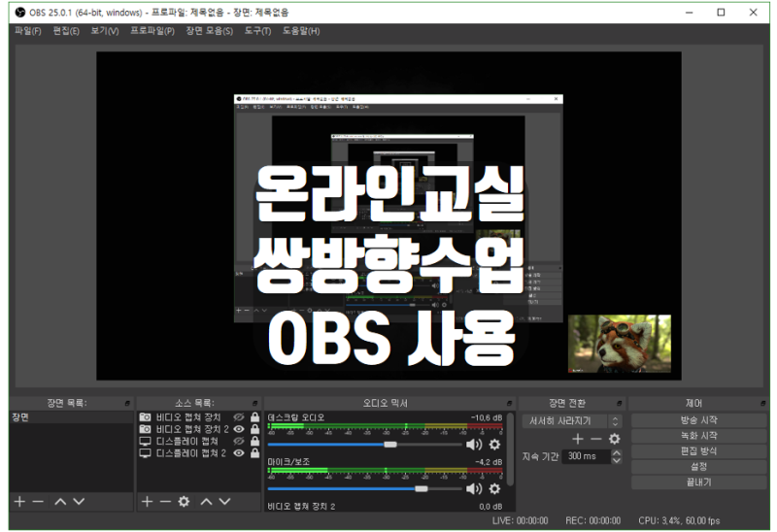The height and width of the screenshot is (532, 777).
Task: Pop out the 오디오 믹서 dock
Action: tap(509, 403)
